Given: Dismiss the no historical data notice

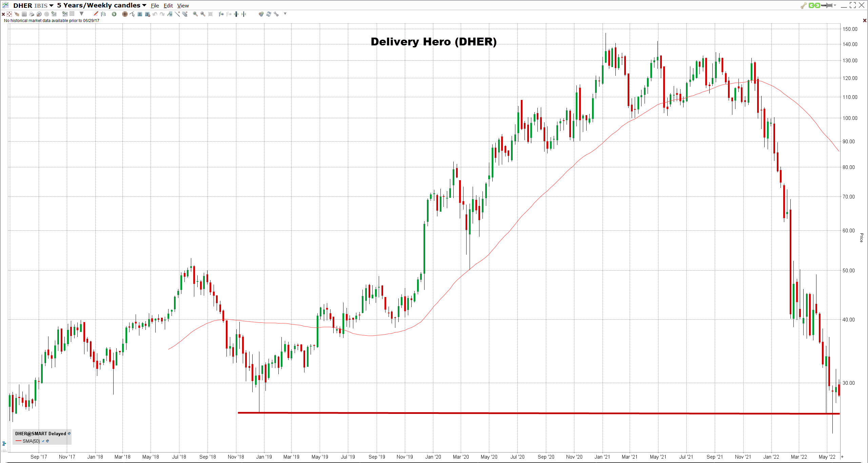Looking at the screenshot, I should [865, 21].
